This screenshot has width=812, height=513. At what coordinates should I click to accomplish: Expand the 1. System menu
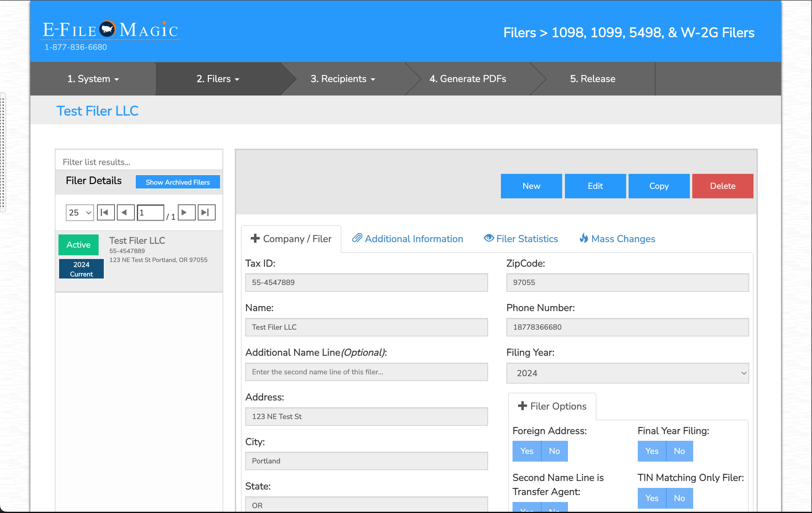pos(93,79)
